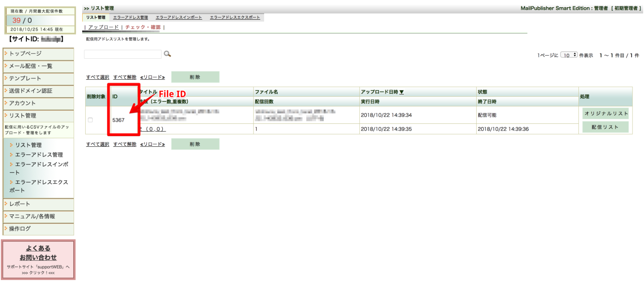Check the delete target checkbox for ID 5367

(x=90, y=120)
